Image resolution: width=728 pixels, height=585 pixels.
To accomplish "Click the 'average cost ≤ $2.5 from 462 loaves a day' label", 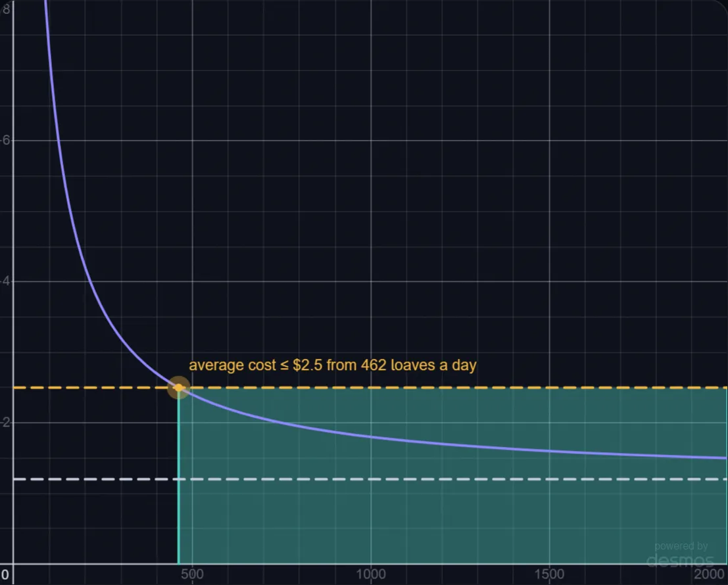I will point(332,365).
